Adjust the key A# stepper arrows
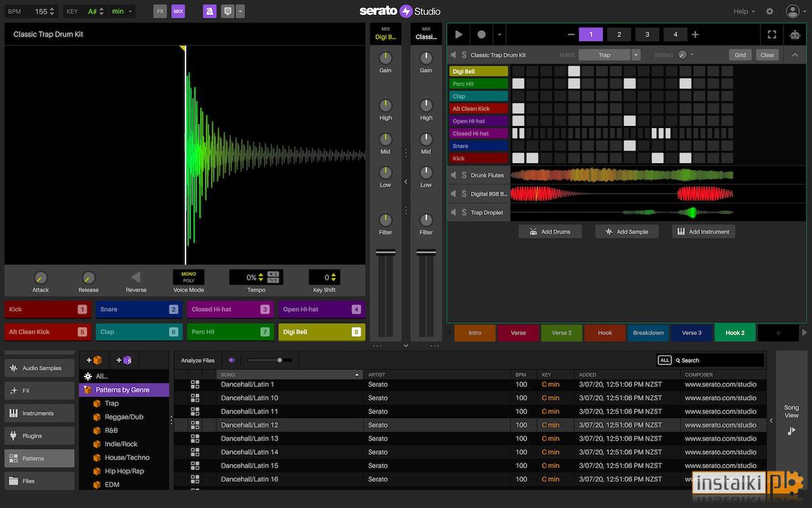Viewport: 812px width, 508px height. click(x=101, y=12)
